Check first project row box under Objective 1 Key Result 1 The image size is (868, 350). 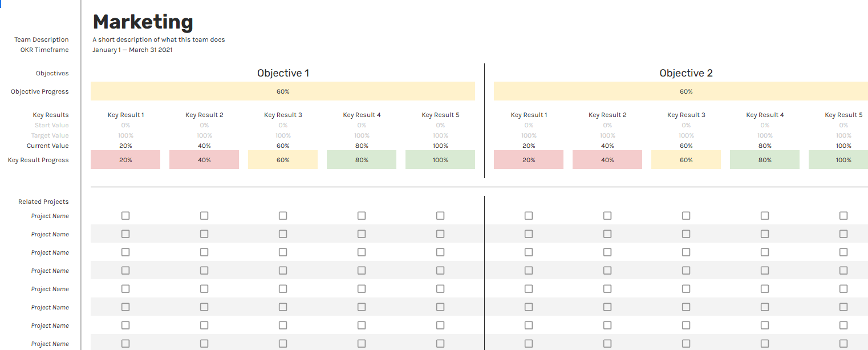(x=125, y=216)
